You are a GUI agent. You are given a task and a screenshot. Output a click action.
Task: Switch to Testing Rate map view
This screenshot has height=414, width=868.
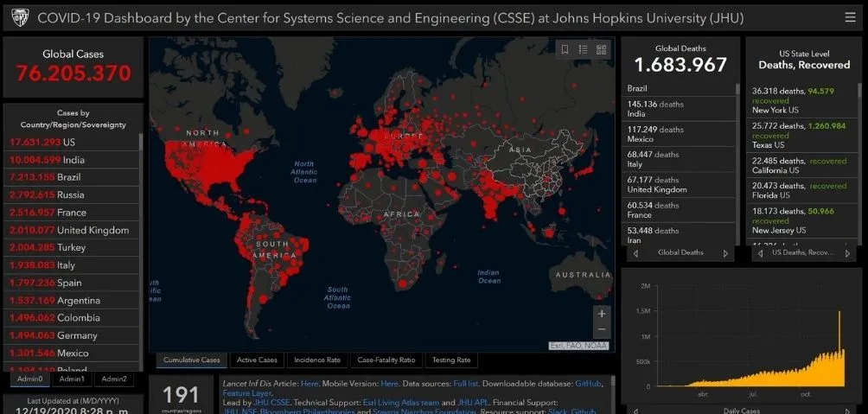click(x=451, y=360)
